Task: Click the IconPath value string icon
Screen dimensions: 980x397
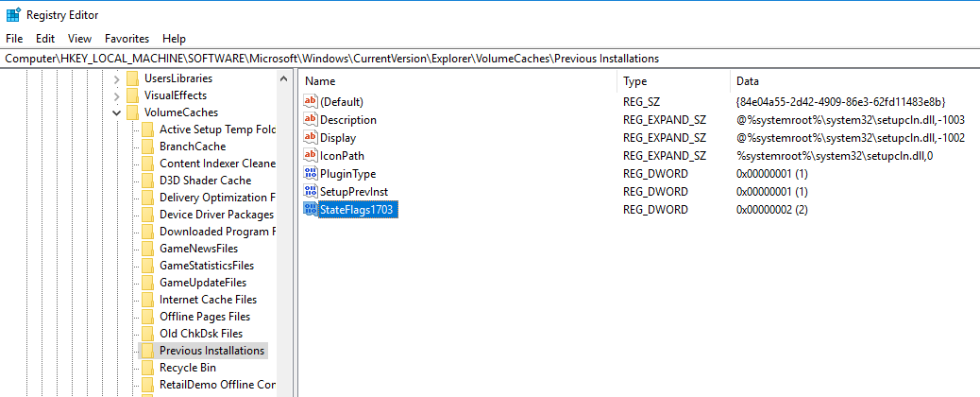Action: point(311,155)
